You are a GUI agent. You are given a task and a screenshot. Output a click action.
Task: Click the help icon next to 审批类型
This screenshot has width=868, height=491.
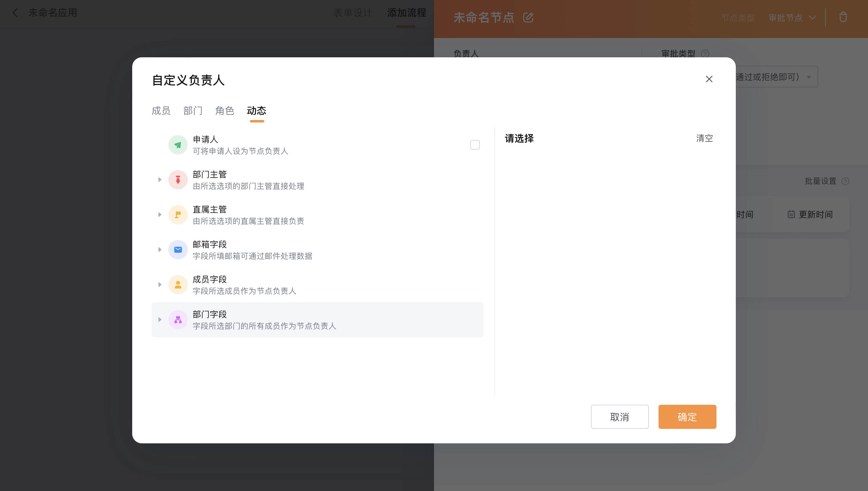[705, 54]
